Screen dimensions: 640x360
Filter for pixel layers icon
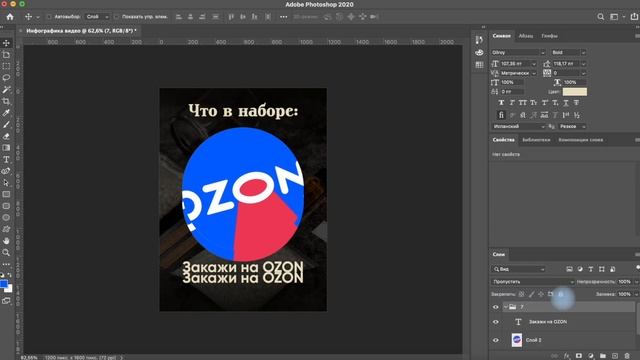(569, 269)
